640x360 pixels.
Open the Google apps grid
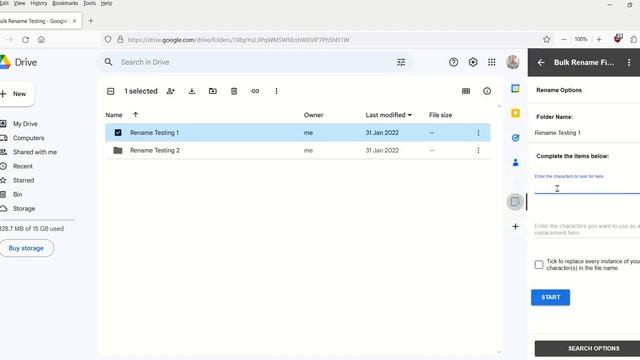click(491, 62)
